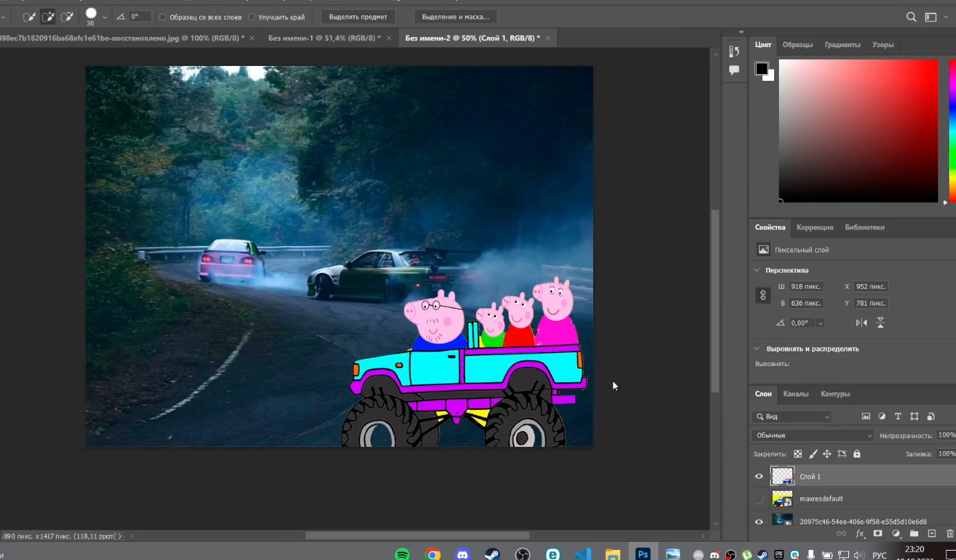Open the comments panel icon in side dock

tap(734, 70)
